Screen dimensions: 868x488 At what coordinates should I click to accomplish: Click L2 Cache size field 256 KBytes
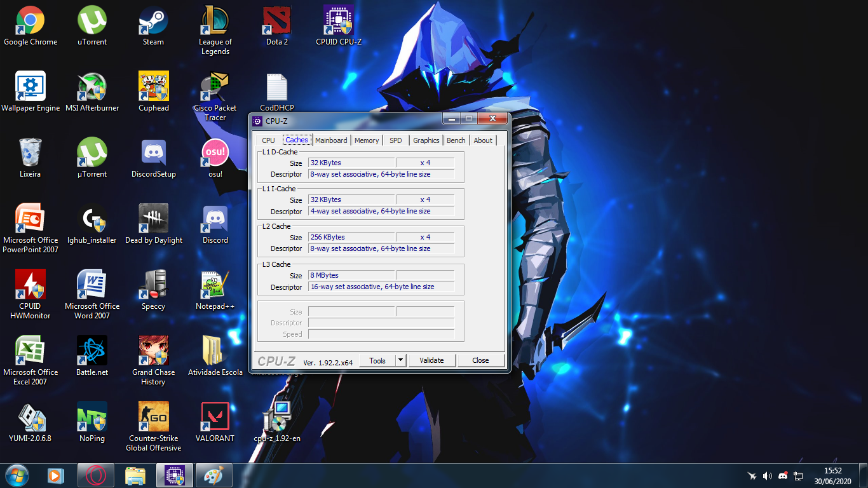pyautogui.click(x=351, y=237)
